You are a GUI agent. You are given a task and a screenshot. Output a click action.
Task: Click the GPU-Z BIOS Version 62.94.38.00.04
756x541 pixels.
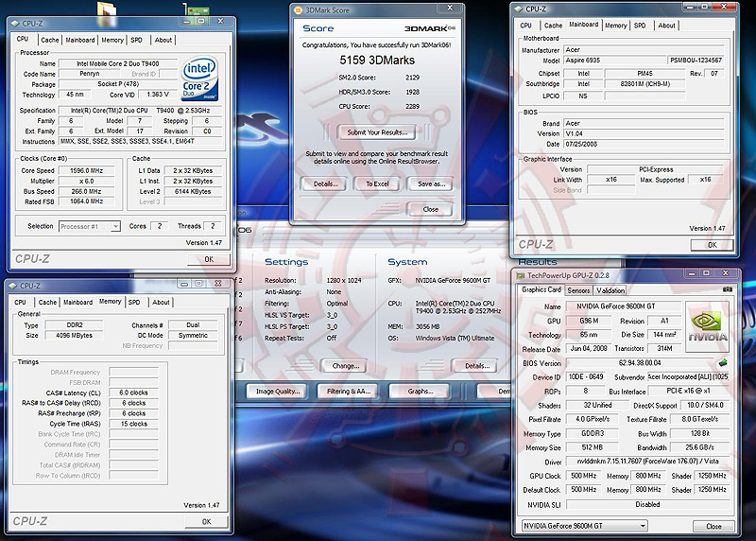click(x=640, y=363)
